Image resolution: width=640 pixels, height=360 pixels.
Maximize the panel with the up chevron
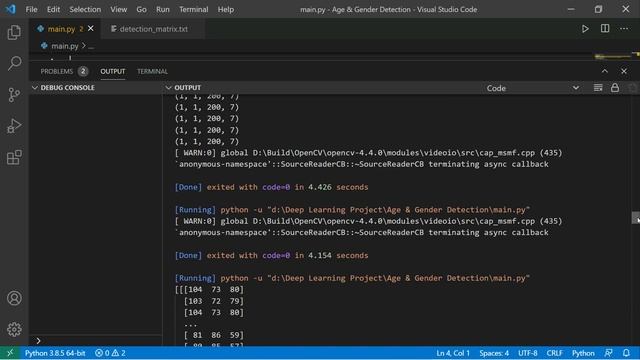[x=604, y=71]
